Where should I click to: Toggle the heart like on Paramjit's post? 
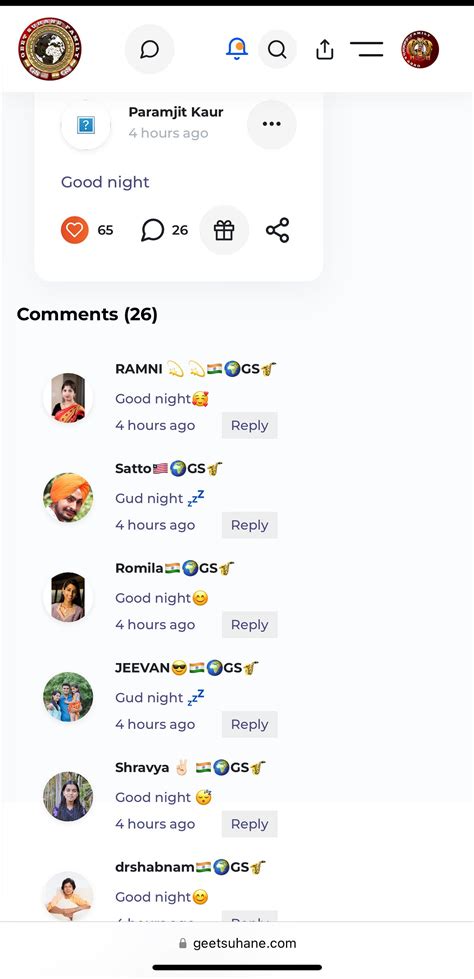point(74,230)
